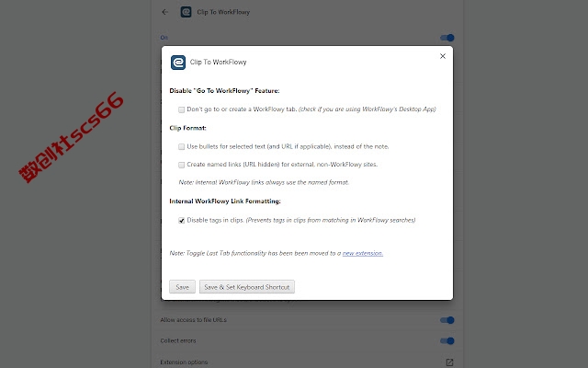Toggle "Allow access to file URLs" switch
The image size is (588, 368).
[447, 320]
